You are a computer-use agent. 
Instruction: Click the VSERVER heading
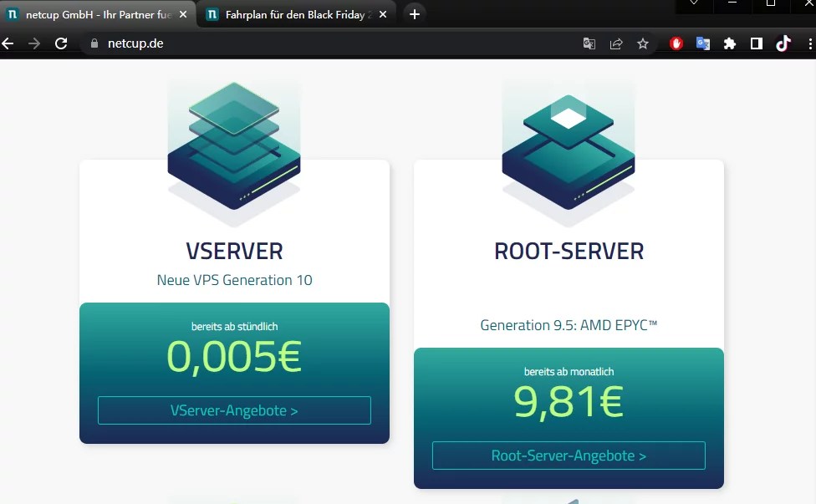234,252
